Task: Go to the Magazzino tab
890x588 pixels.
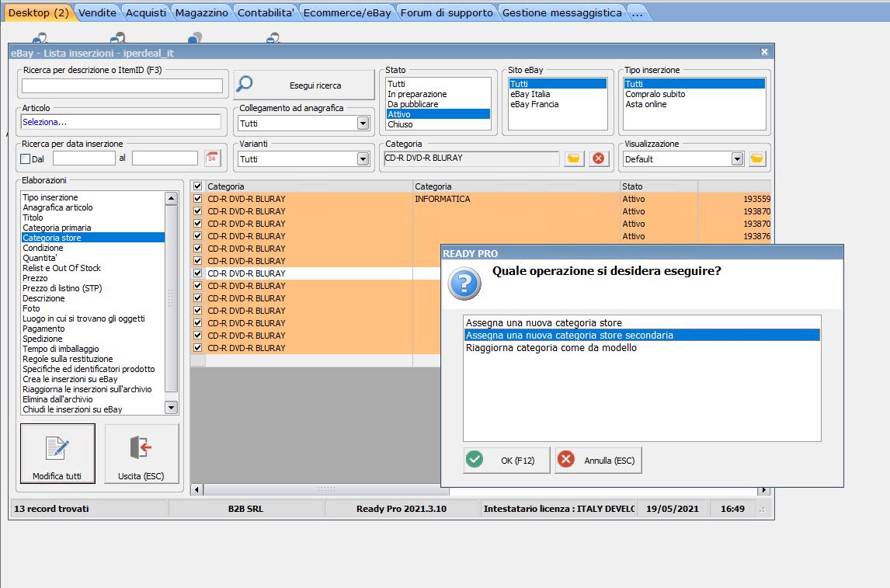Action: pos(201,12)
